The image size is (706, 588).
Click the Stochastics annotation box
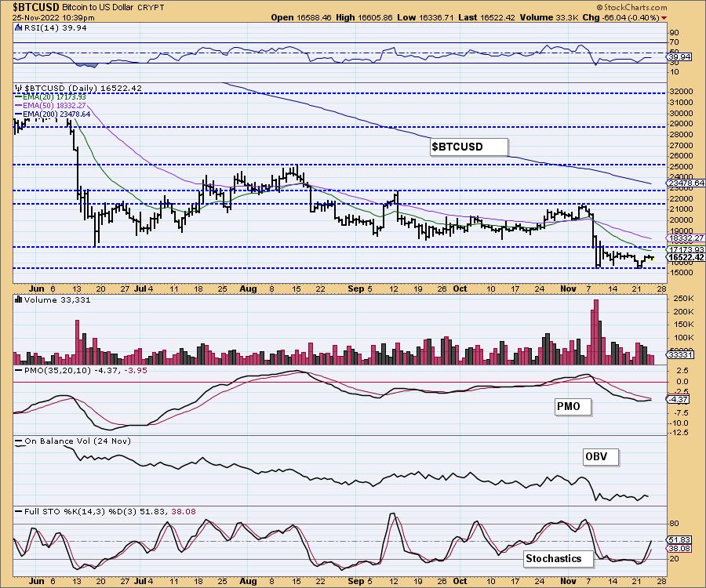pyautogui.click(x=559, y=559)
